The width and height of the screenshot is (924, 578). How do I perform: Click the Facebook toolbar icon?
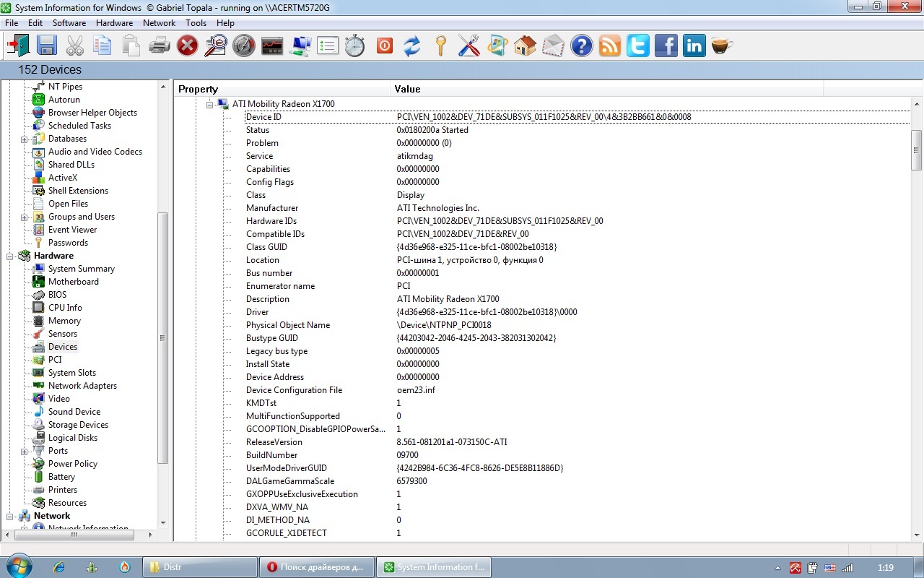666,46
